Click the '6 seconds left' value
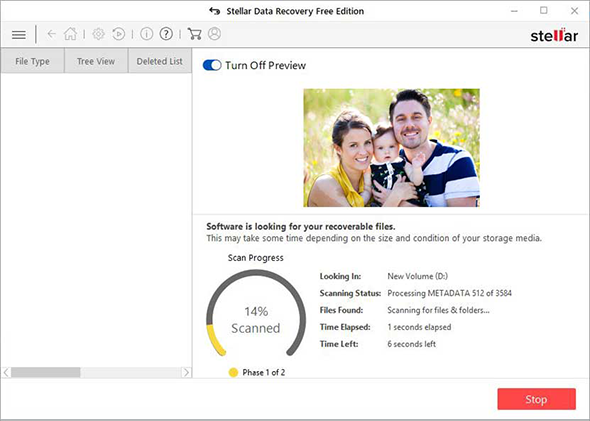 (412, 344)
